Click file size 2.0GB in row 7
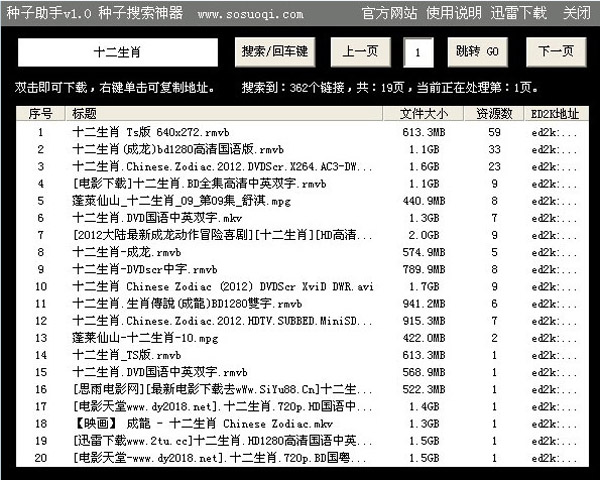The width and height of the screenshot is (600, 480). 424,235
